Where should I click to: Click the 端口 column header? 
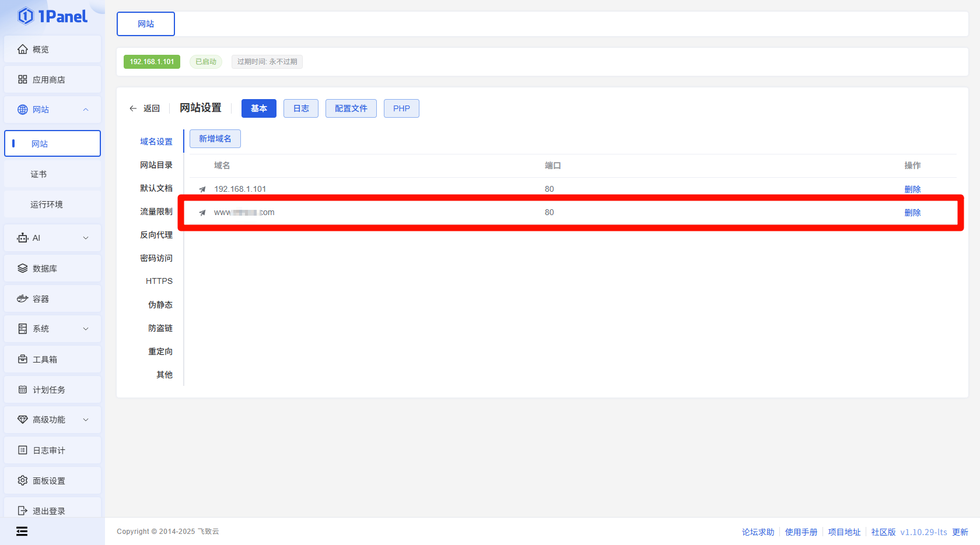553,166
